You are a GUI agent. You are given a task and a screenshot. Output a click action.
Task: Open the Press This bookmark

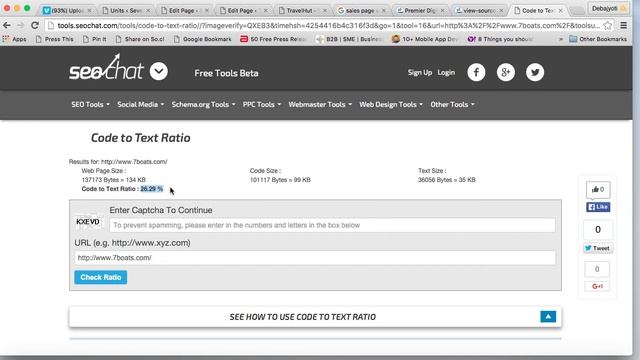pyautogui.click(x=54, y=39)
